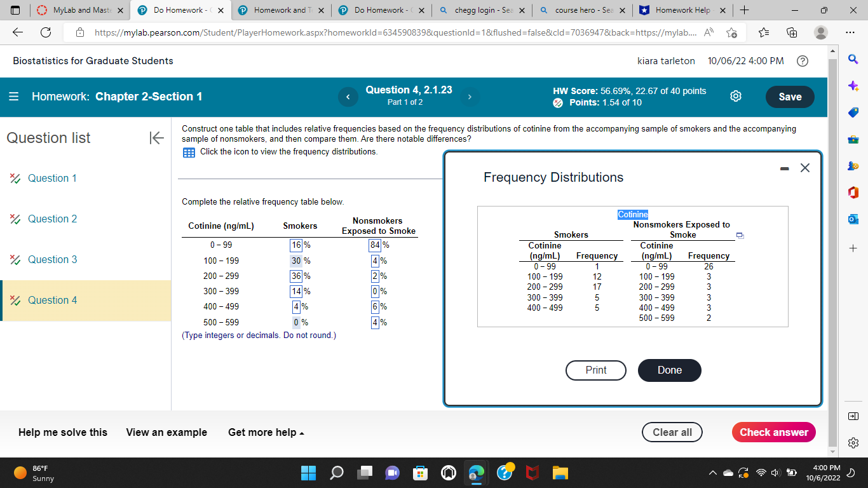This screenshot has width=868, height=488.
Task: Switch to Homework and Tests tab
Action: point(281,10)
